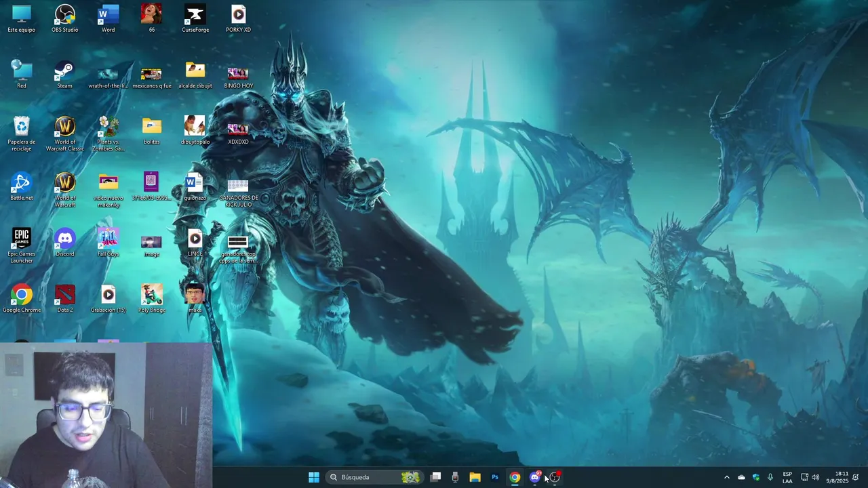Viewport: 868px width, 488px height.
Task: Select the Word desktop shortcut
Action: [x=108, y=18]
